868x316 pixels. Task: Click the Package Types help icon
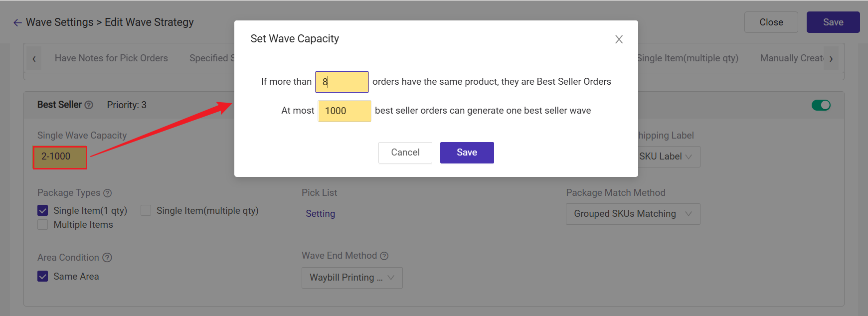(x=107, y=193)
